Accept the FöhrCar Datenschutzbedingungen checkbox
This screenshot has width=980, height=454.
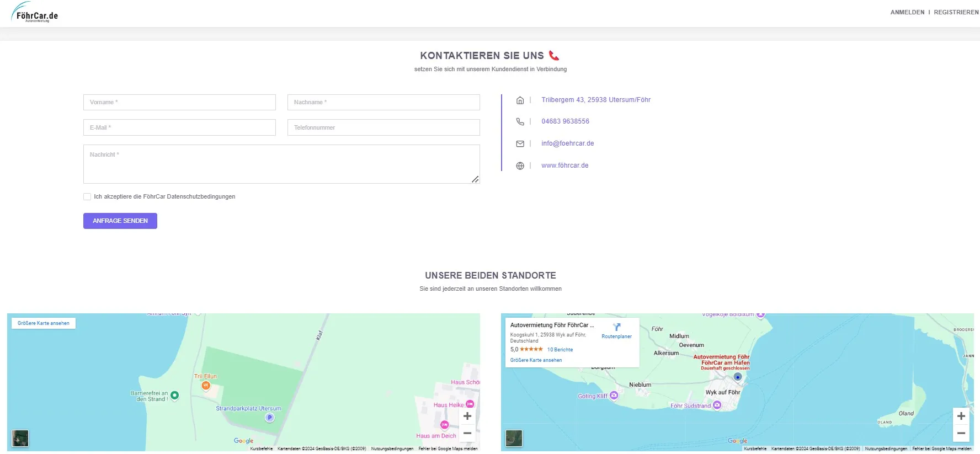click(87, 197)
